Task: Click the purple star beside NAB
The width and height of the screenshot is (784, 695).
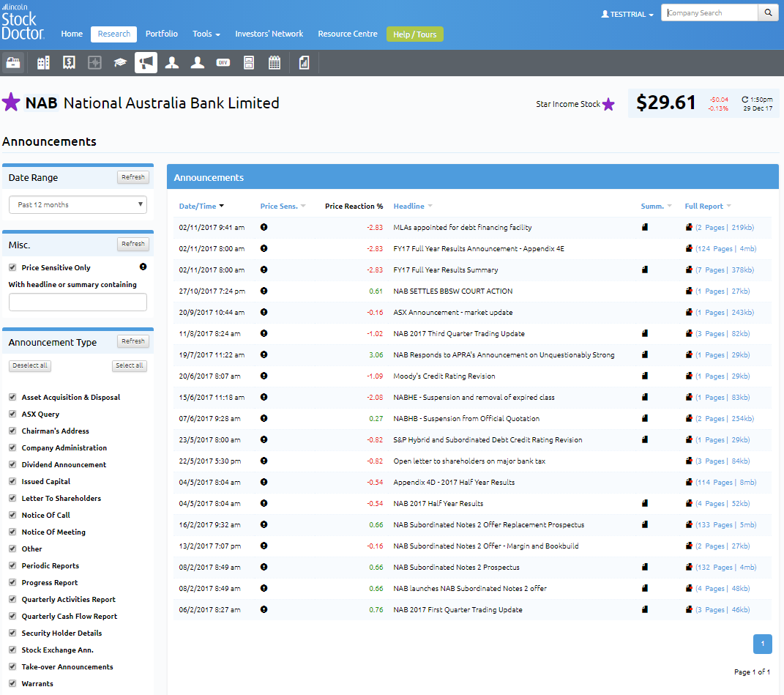Action: pos(11,103)
